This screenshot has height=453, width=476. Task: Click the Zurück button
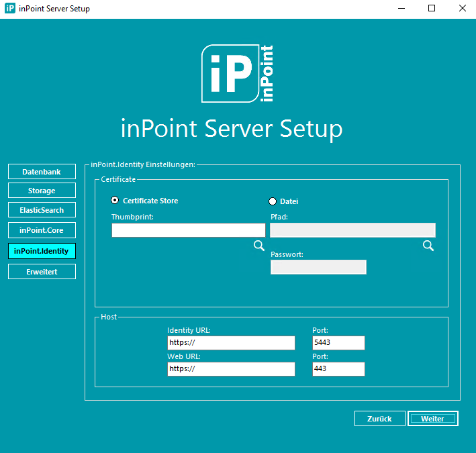coord(380,419)
